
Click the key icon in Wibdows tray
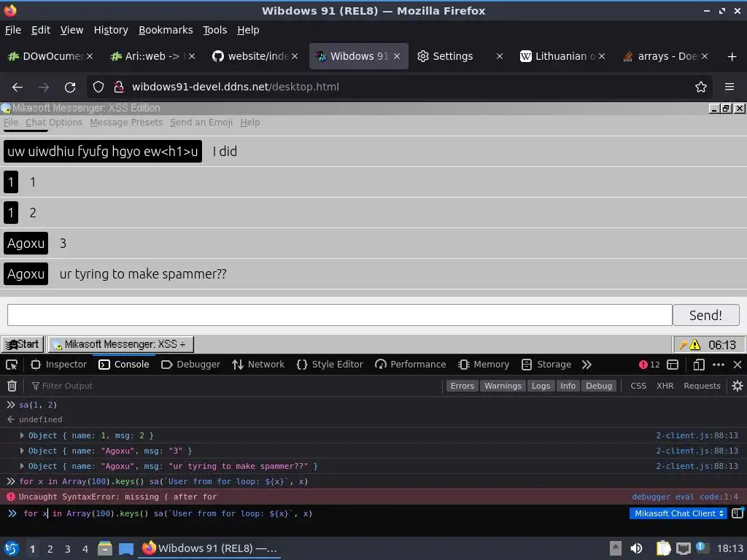[x=683, y=345]
